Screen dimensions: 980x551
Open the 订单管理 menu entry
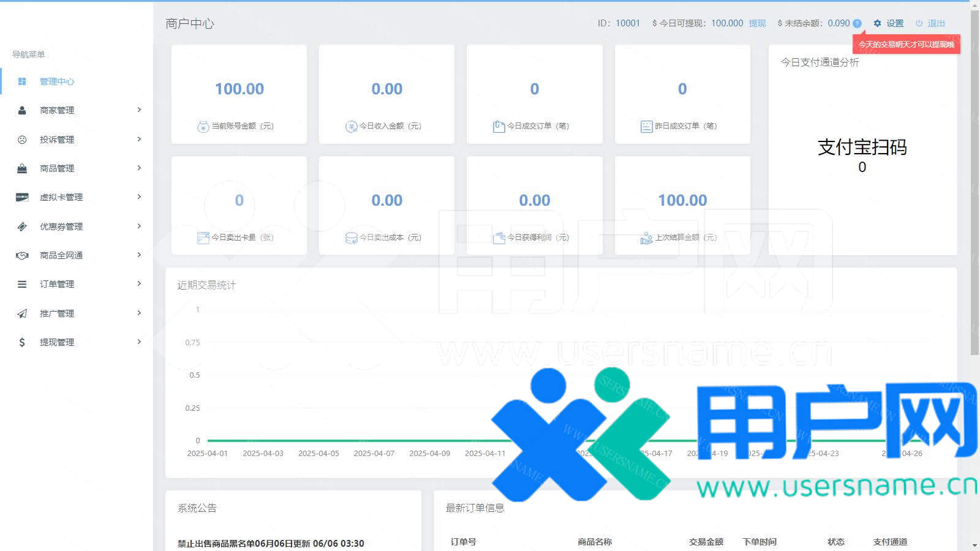coord(57,284)
